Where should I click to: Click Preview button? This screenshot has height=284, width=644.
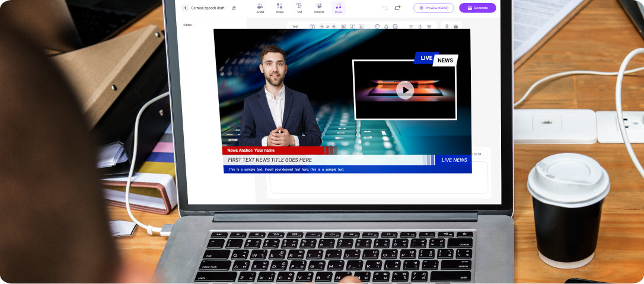point(433,8)
